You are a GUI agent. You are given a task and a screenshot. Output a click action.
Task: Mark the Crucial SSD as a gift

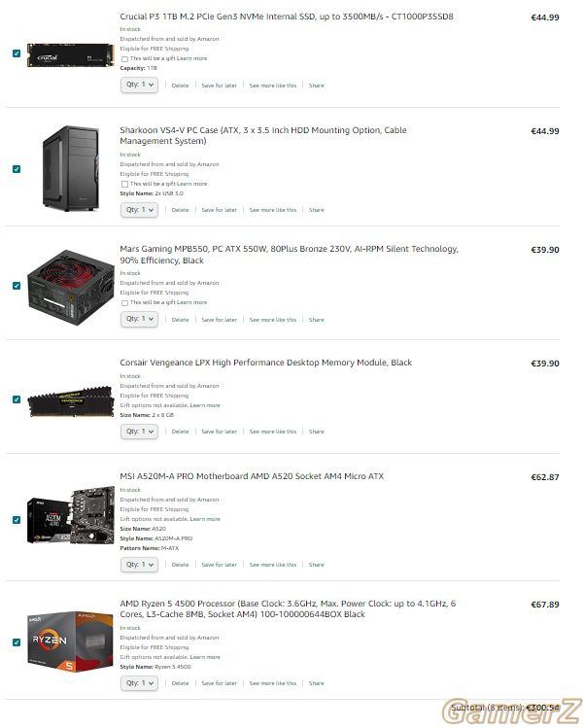(125, 59)
